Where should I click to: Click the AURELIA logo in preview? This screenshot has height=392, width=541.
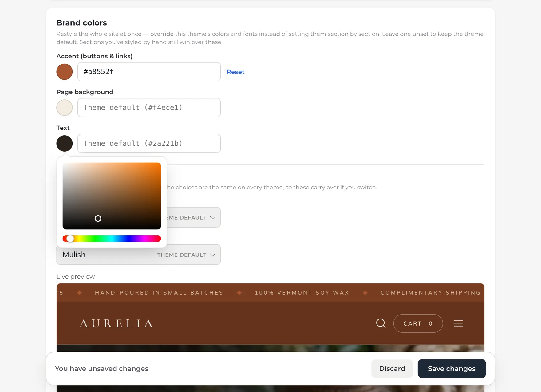pyautogui.click(x=116, y=323)
